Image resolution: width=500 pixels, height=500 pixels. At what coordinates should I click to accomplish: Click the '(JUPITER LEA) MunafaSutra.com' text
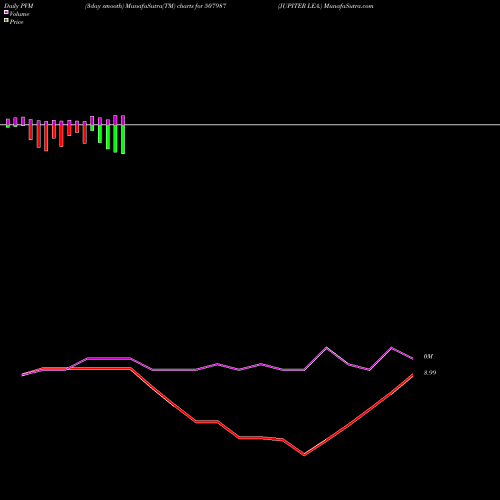(x=325, y=6)
